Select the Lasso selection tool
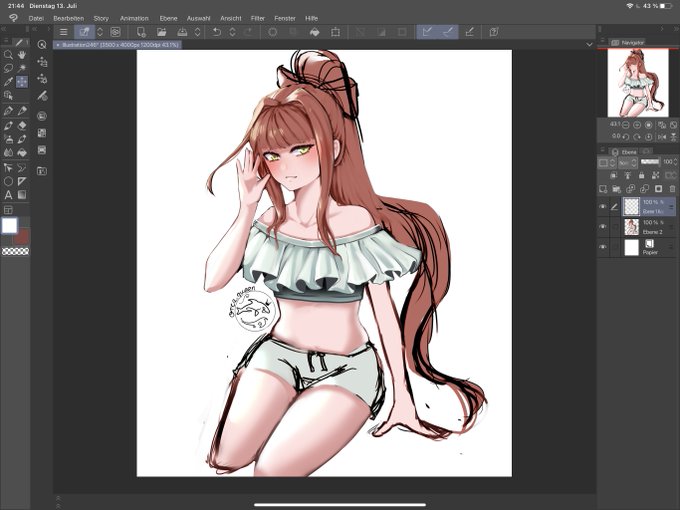This screenshot has height=510, width=680. (8, 68)
